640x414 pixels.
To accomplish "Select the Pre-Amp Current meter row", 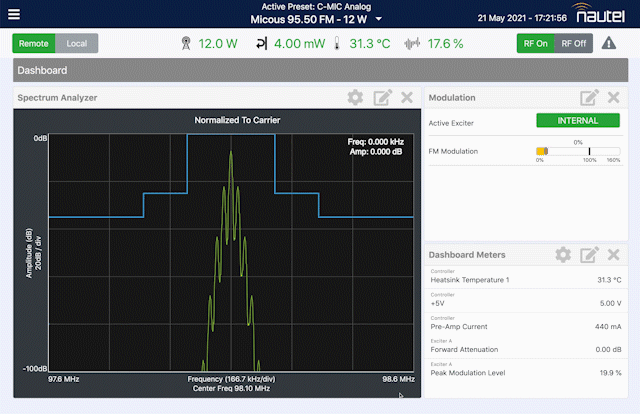I will coord(526,324).
